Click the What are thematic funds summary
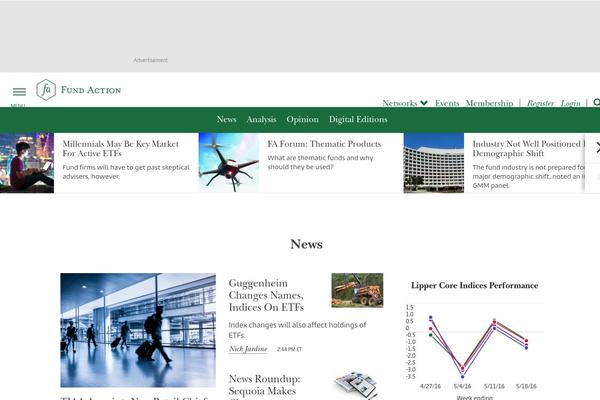The height and width of the screenshot is (400, 600). pos(320,162)
